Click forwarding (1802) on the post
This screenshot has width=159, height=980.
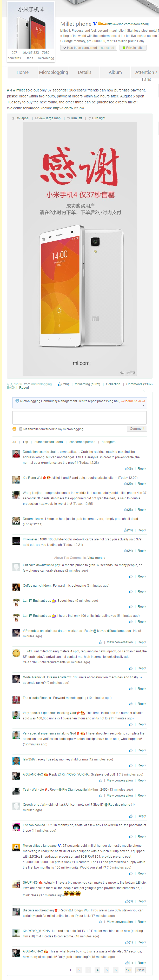[x=87, y=384]
